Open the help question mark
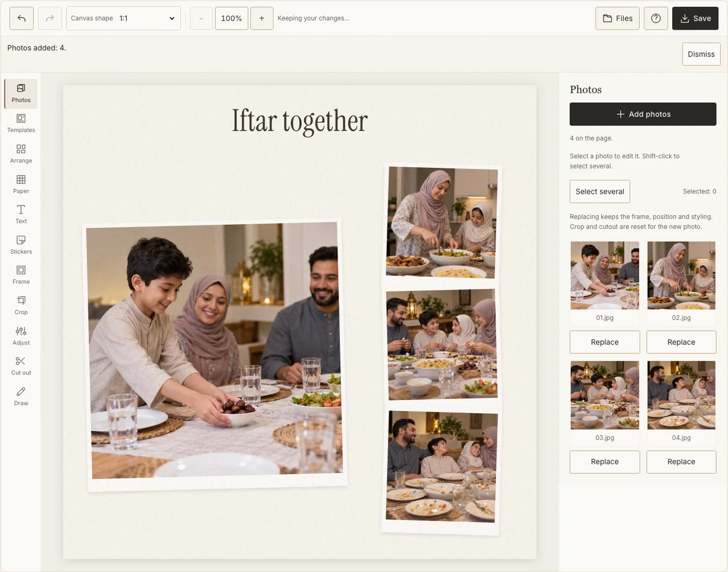Image resolution: width=728 pixels, height=572 pixels. [x=656, y=18]
